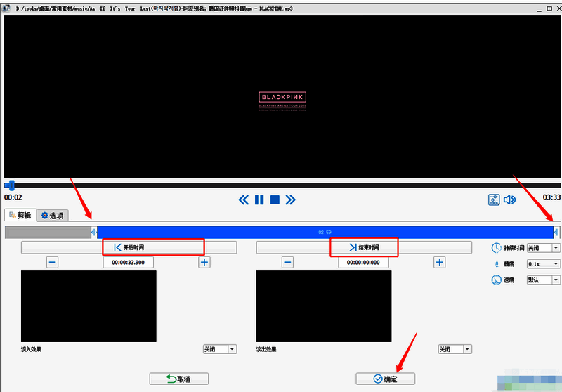Decrease end time with minus button

tap(287, 262)
